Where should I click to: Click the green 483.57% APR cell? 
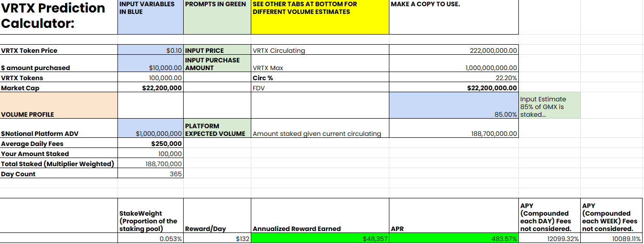tap(454, 239)
